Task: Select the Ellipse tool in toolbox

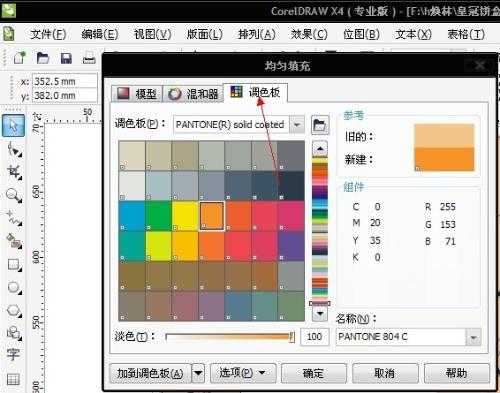Action: point(14,287)
